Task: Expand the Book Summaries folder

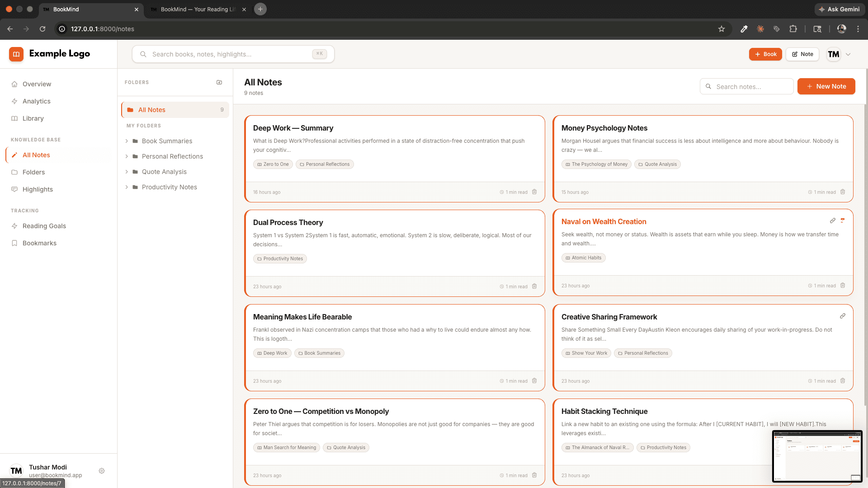Action: 127,141
